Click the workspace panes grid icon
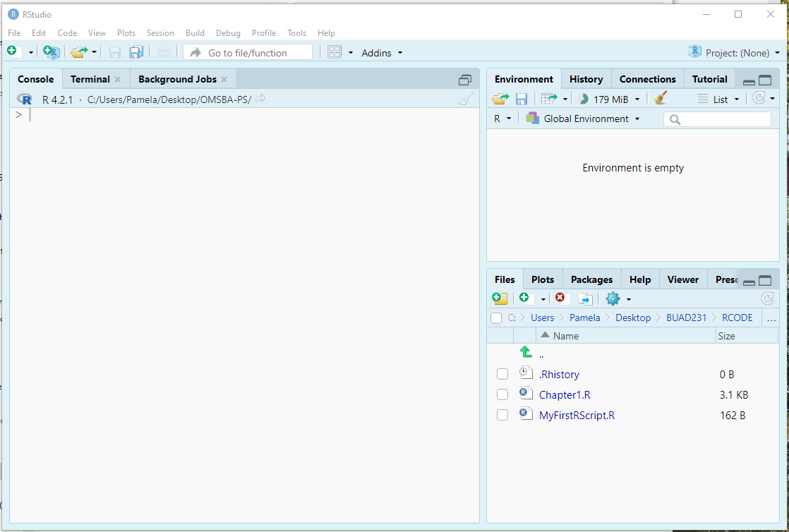This screenshot has width=789, height=532. [335, 52]
